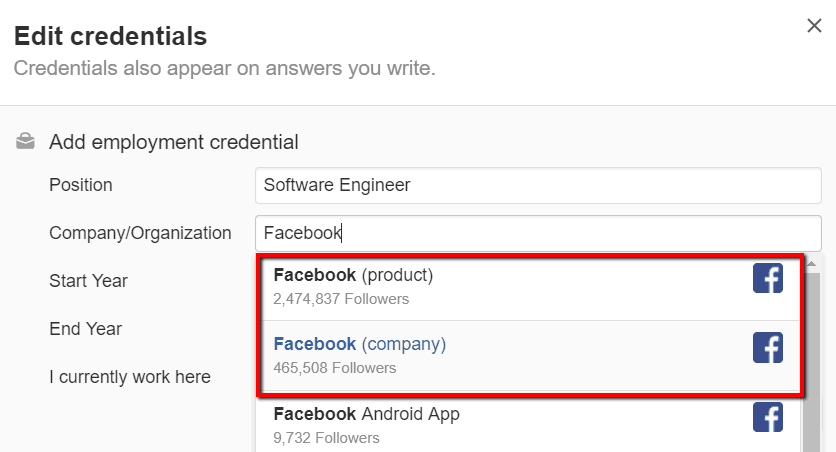
Task: Choose Facebook (company) from suggestions
Action: pos(531,355)
